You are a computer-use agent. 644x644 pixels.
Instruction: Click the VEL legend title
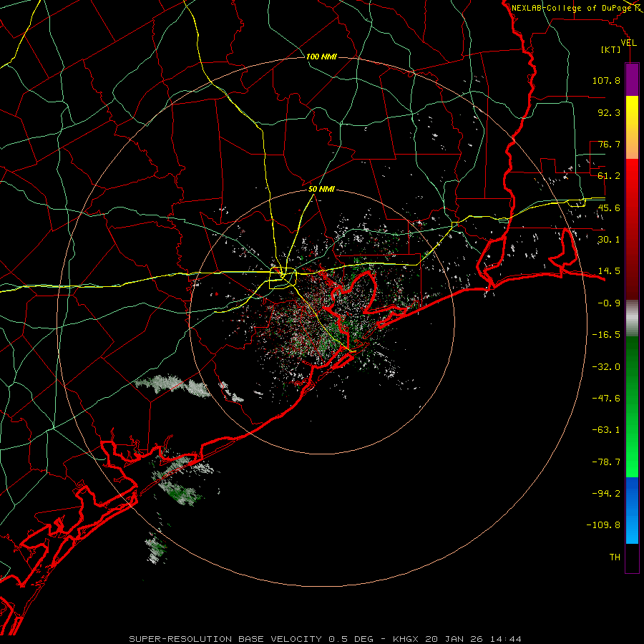click(x=628, y=43)
